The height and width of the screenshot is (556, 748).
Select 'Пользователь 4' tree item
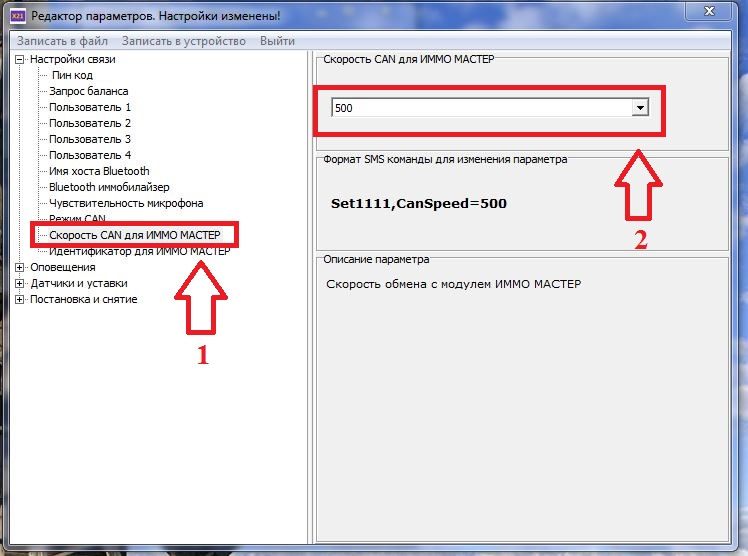pyautogui.click(x=90, y=155)
